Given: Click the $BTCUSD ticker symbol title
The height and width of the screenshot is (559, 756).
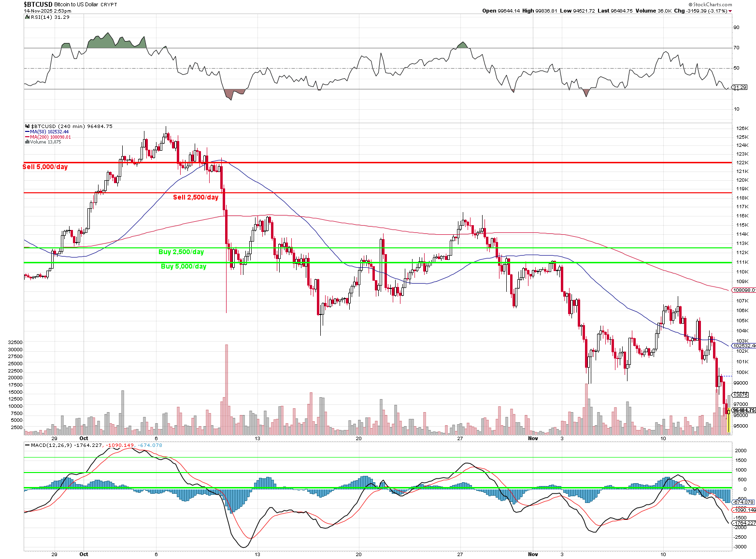Looking at the screenshot, I should tap(38, 4).
